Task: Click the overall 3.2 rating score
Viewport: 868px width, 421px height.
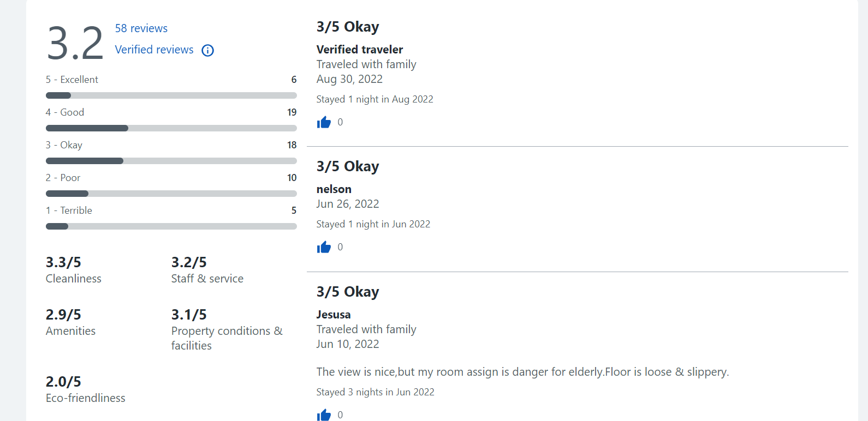Action: coord(75,43)
